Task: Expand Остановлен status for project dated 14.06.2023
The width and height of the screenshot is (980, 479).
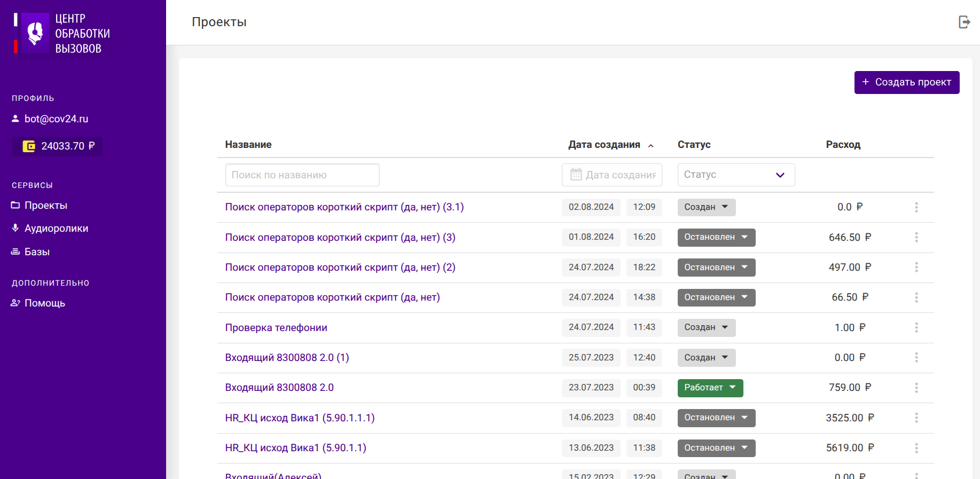Action: coord(716,418)
